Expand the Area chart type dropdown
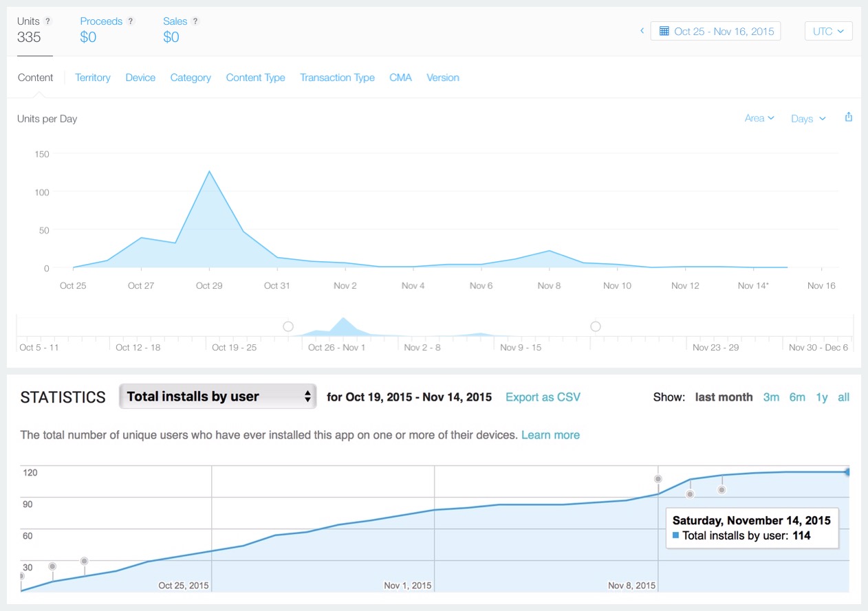Screen dimensions: 868x611 point(759,118)
